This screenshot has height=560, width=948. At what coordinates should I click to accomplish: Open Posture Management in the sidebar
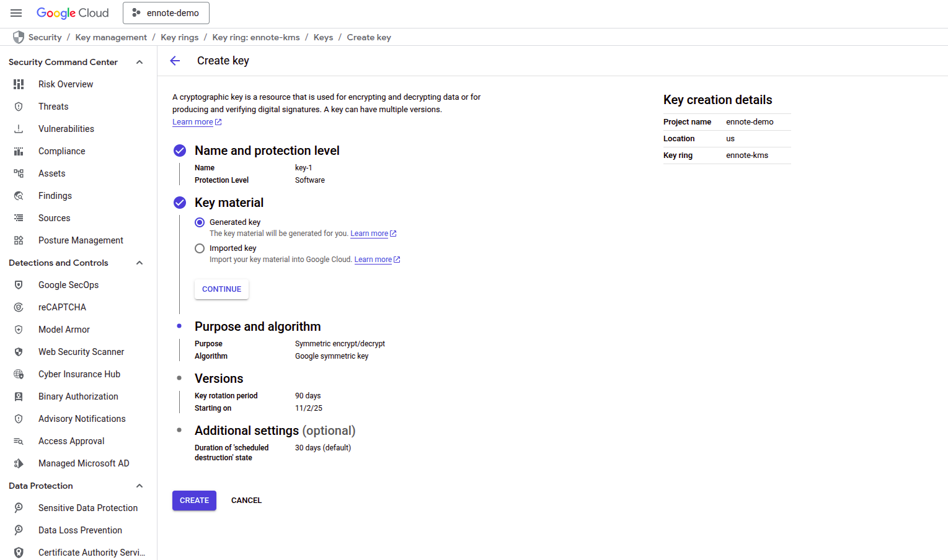81,240
